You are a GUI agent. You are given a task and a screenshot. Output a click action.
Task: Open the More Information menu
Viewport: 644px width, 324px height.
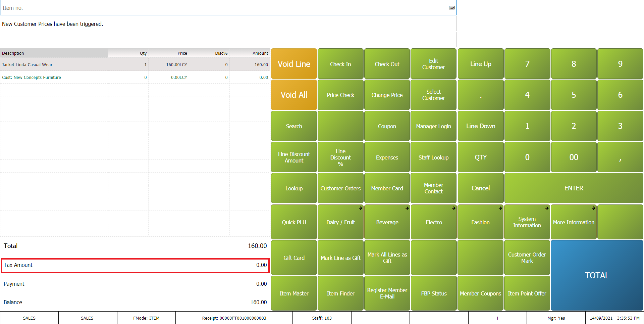pyautogui.click(x=573, y=222)
